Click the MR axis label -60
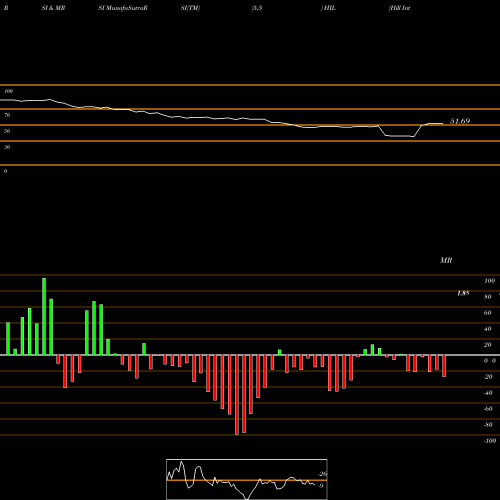This screenshot has width=500, height=500. point(488,409)
